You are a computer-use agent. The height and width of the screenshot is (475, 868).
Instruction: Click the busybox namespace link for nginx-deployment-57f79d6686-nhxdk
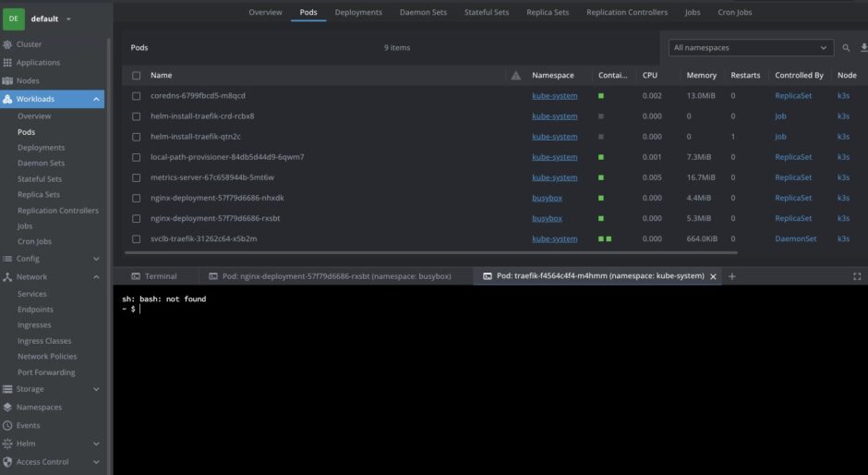pos(547,198)
